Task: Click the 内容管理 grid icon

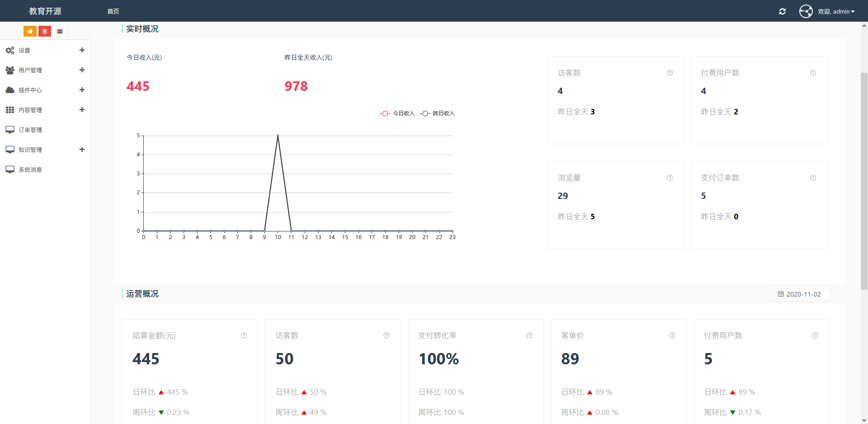Action: (x=10, y=110)
